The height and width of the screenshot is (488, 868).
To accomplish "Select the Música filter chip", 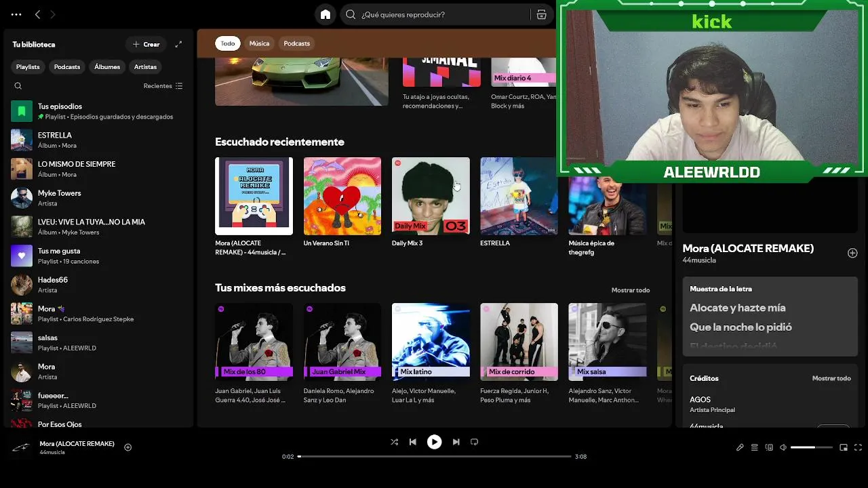I will (x=259, y=43).
